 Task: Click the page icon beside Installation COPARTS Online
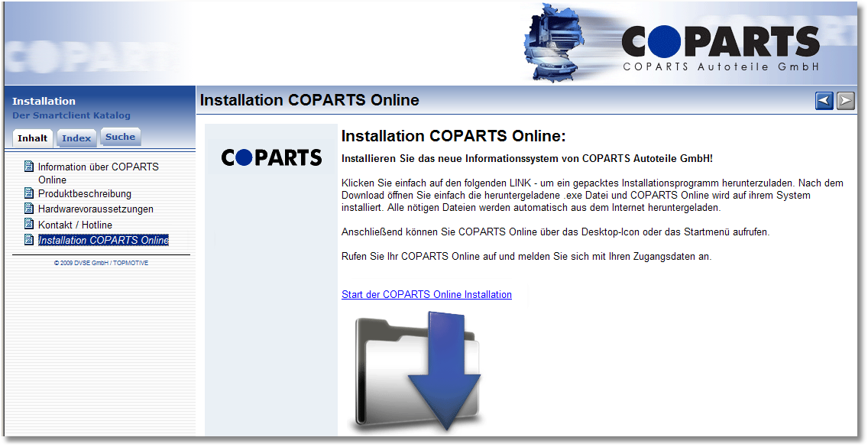(29, 240)
